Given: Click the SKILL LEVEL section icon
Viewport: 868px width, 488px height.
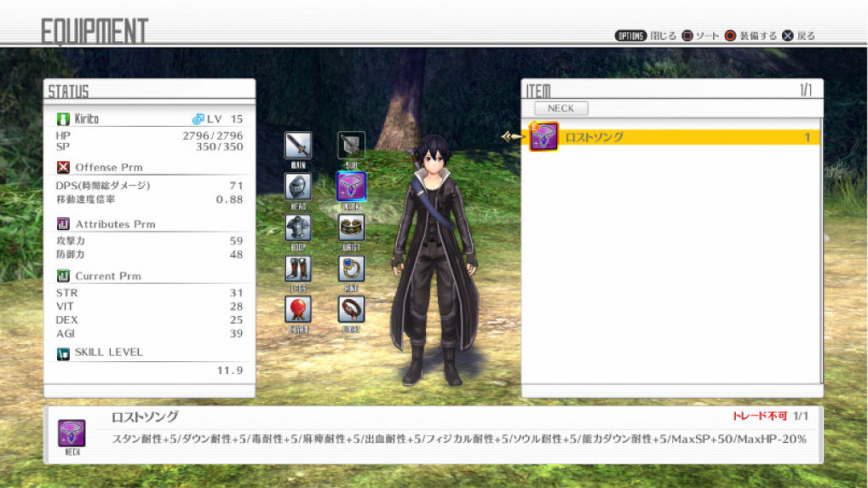Looking at the screenshot, I should tap(63, 353).
